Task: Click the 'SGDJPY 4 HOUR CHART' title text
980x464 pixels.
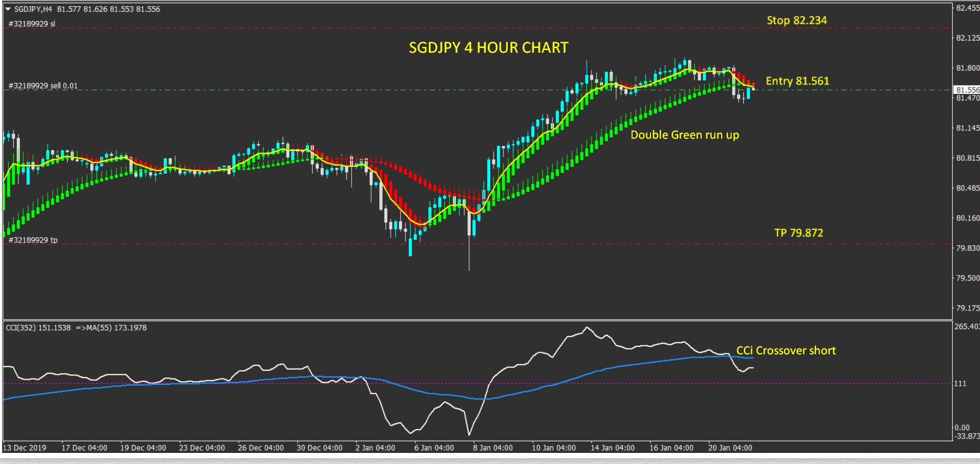Action: click(489, 47)
